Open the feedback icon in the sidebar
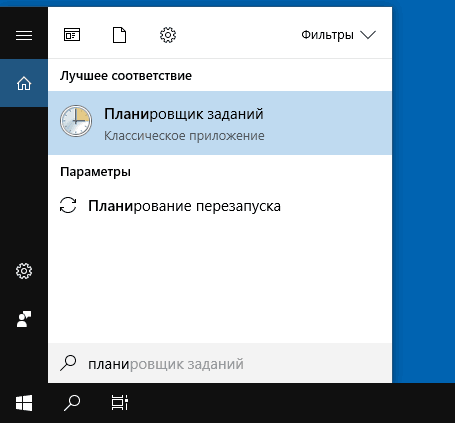Image resolution: width=455 pixels, height=423 pixels. pyautogui.click(x=24, y=319)
